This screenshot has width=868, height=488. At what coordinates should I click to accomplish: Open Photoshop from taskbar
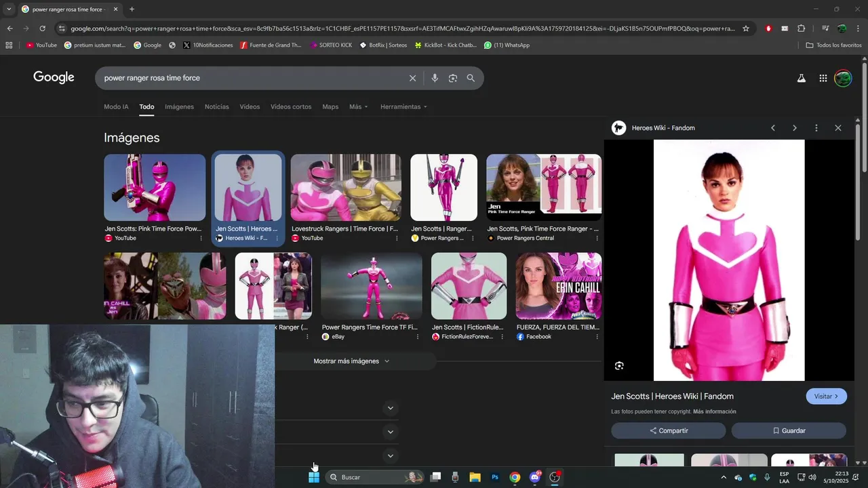coord(495,477)
